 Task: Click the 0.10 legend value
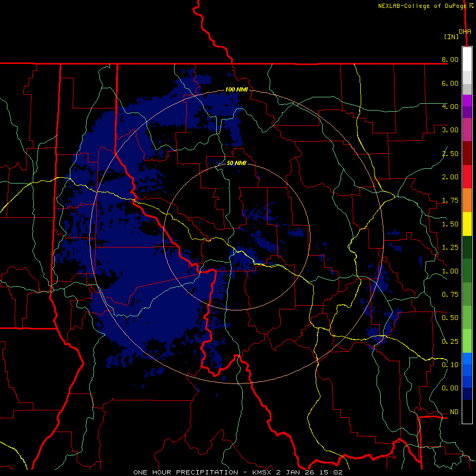(x=450, y=365)
